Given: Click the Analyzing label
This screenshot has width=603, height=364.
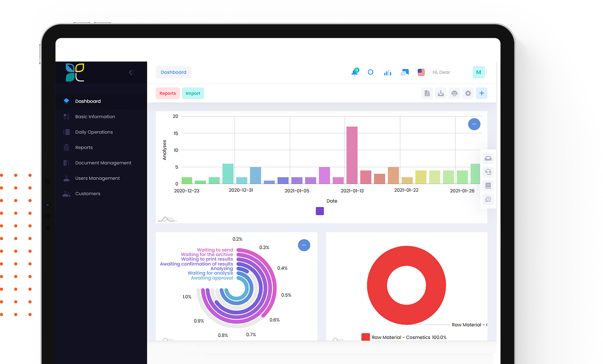Looking at the screenshot, I should 222,268.
